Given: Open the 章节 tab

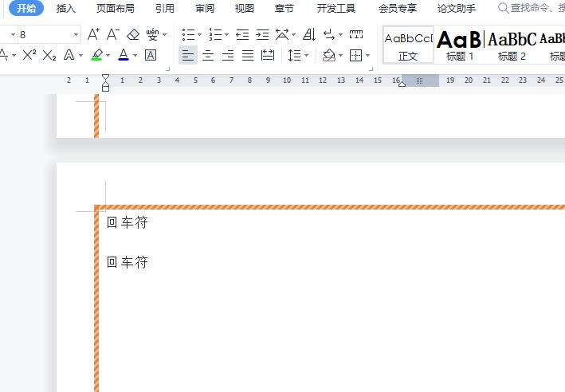Looking at the screenshot, I should 284,8.
